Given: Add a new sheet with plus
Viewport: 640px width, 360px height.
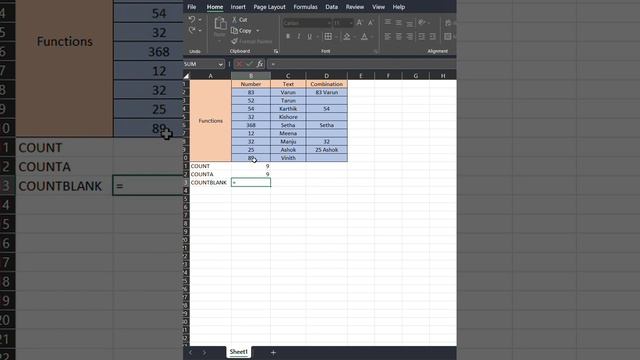Looking at the screenshot, I should coord(273,352).
